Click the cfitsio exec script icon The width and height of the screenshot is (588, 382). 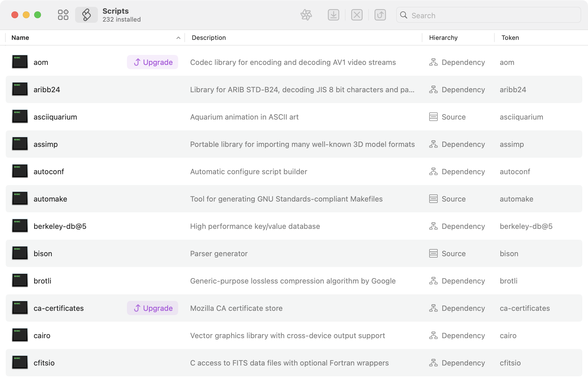click(20, 362)
